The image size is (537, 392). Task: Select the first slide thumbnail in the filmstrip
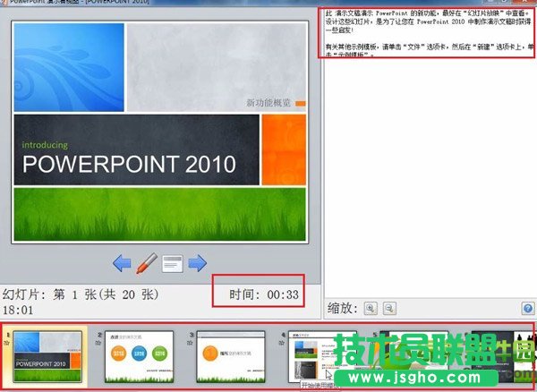(x=50, y=356)
